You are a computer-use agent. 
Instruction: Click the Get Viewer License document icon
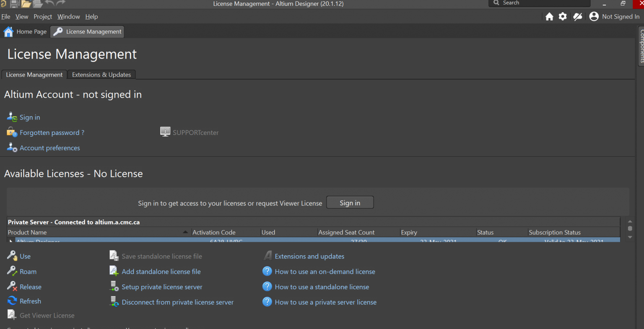click(12, 315)
